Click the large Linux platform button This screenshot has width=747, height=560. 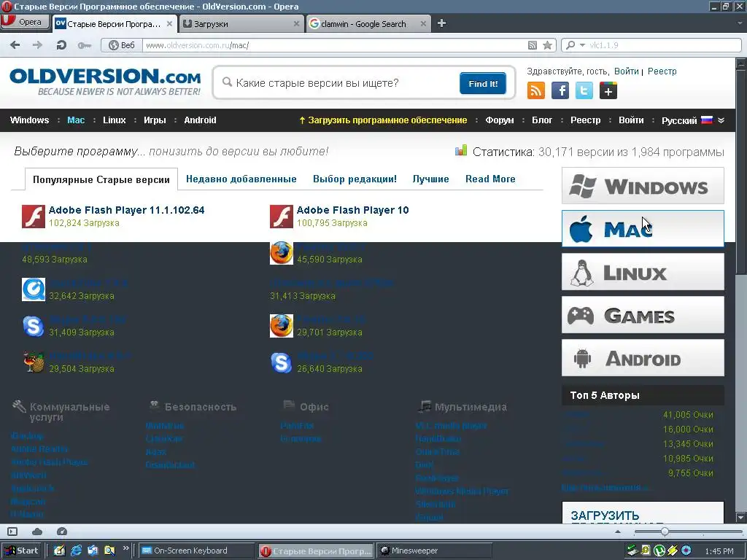[643, 272]
